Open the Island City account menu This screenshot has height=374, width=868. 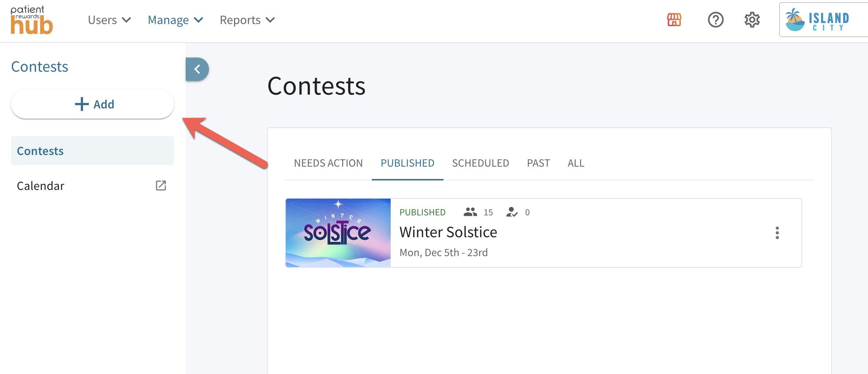pos(824,20)
